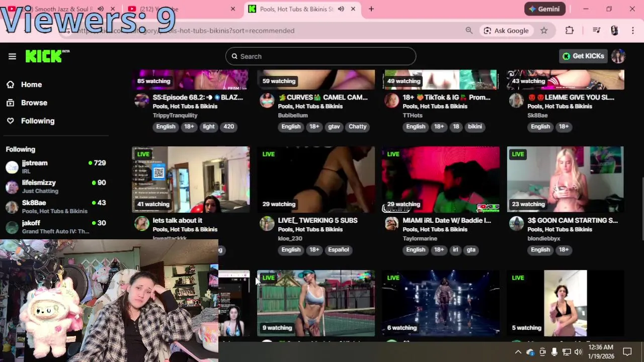Open the Following sidebar link
644x362 pixels.
coord(38,121)
